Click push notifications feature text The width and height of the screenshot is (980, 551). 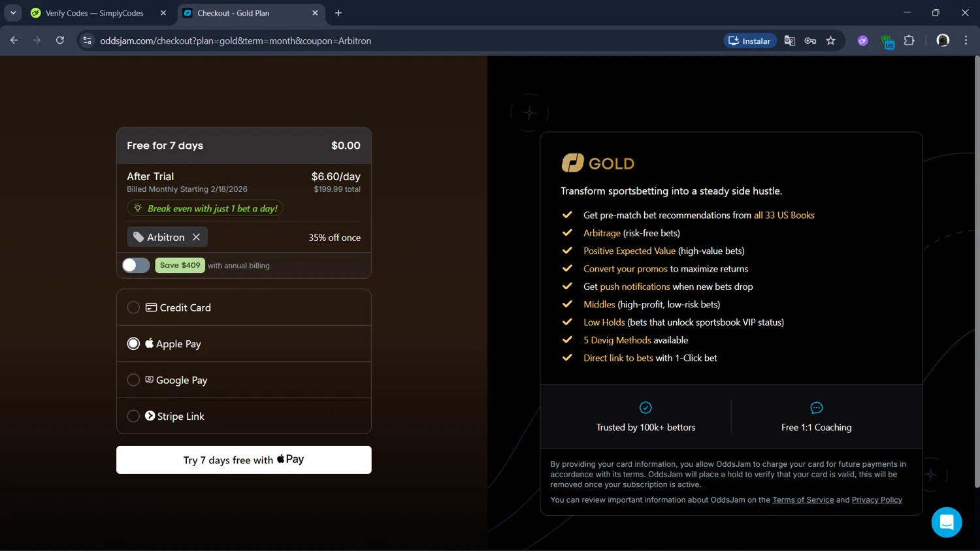(x=635, y=287)
